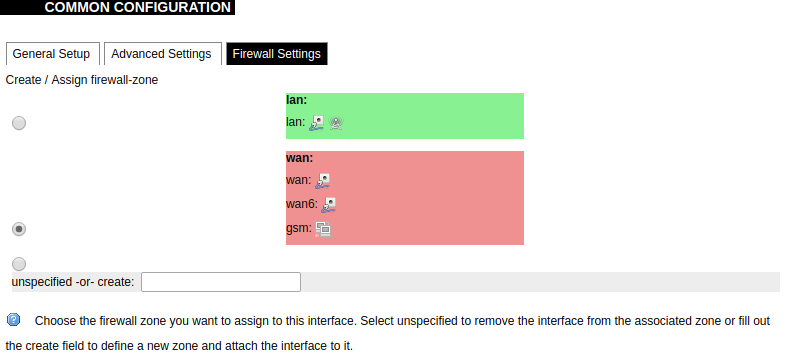Image resolution: width=793 pixels, height=361 pixels.
Task: Focus the create new zone text field
Action: pos(221,282)
